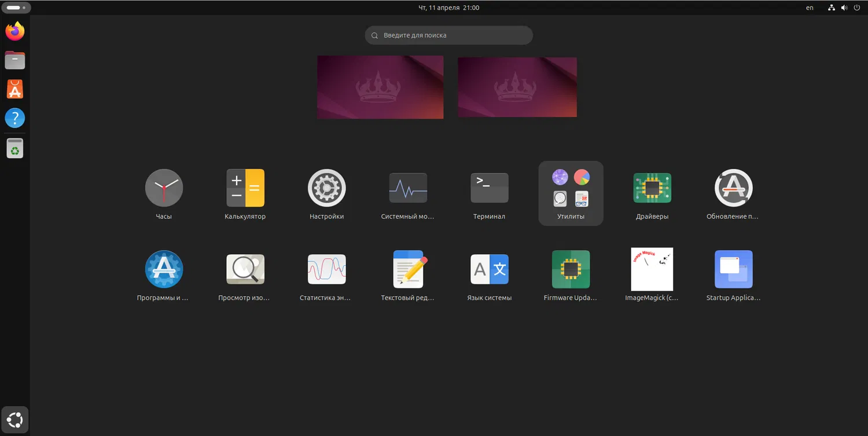Image resolution: width=868 pixels, height=436 pixels.
Task: Open the App Center in the dock
Action: [x=15, y=89]
